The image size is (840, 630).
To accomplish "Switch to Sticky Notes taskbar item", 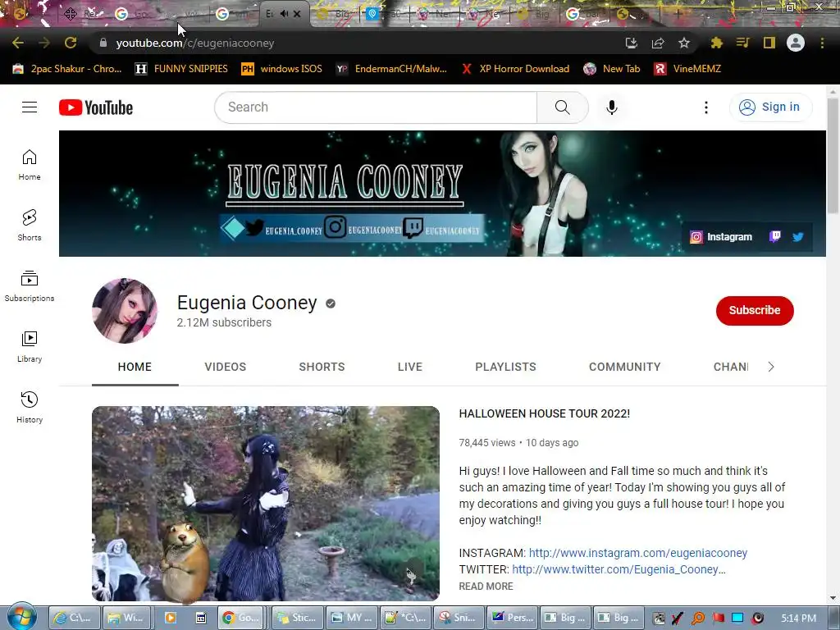I will pyautogui.click(x=297, y=618).
